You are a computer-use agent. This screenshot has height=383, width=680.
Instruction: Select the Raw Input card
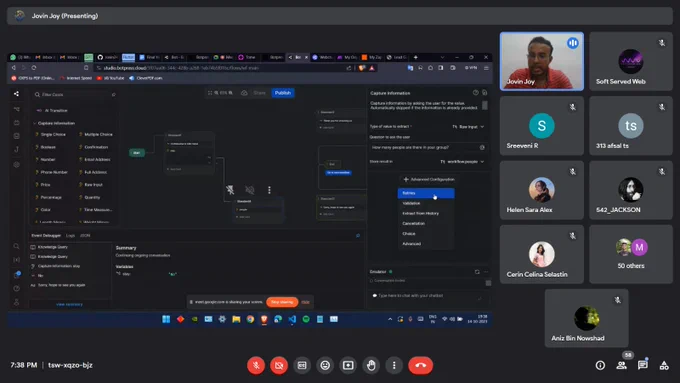coord(91,185)
